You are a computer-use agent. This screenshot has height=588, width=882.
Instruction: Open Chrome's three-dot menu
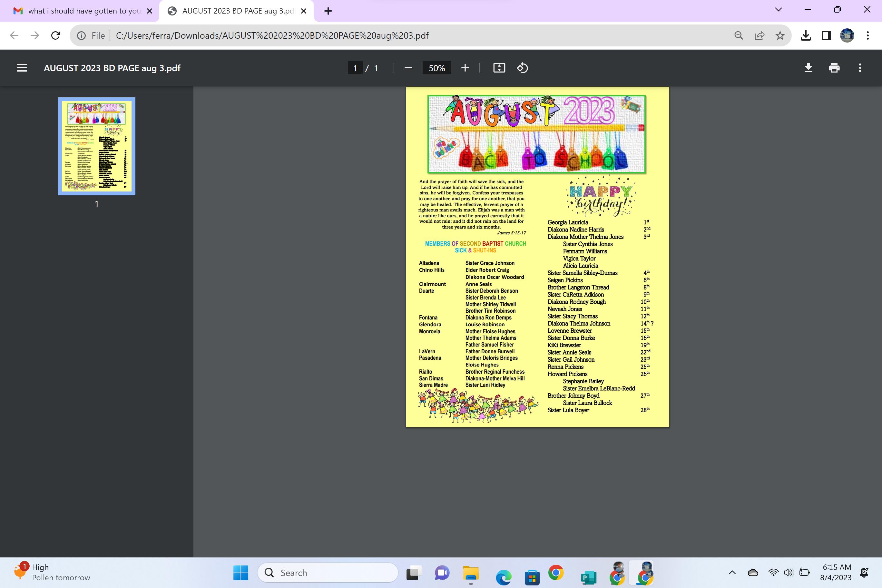[868, 36]
